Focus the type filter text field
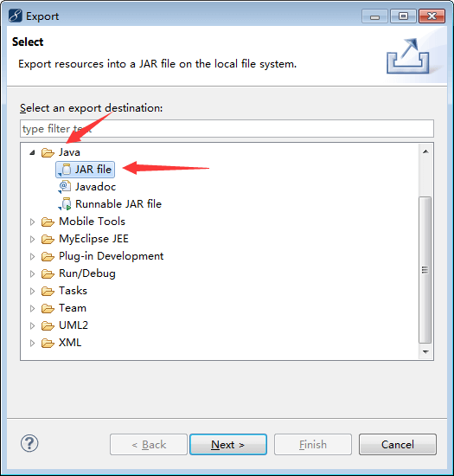 [227, 129]
